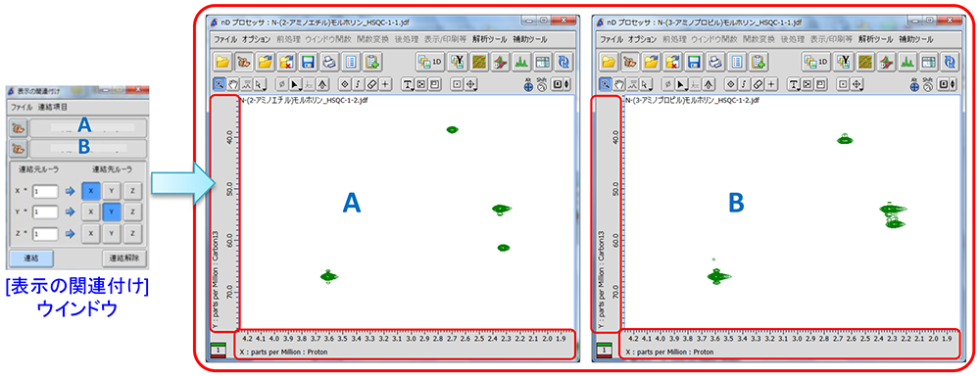Image resolution: width=980 pixels, height=376 pixels.
Task: Click the green peaks spectrum icon in window A
Action: click(x=521, y=62)
